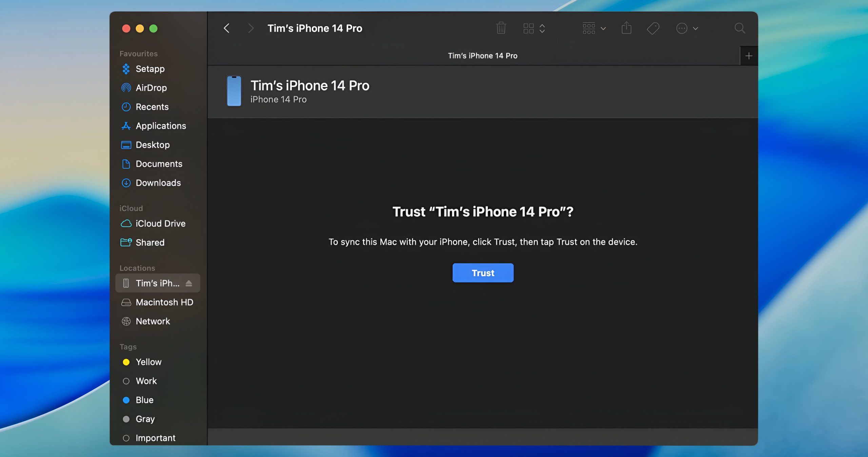The width and height of the screenshot is (868, 457).
Task: Click the Share toolbar icon
Action: 626,28
